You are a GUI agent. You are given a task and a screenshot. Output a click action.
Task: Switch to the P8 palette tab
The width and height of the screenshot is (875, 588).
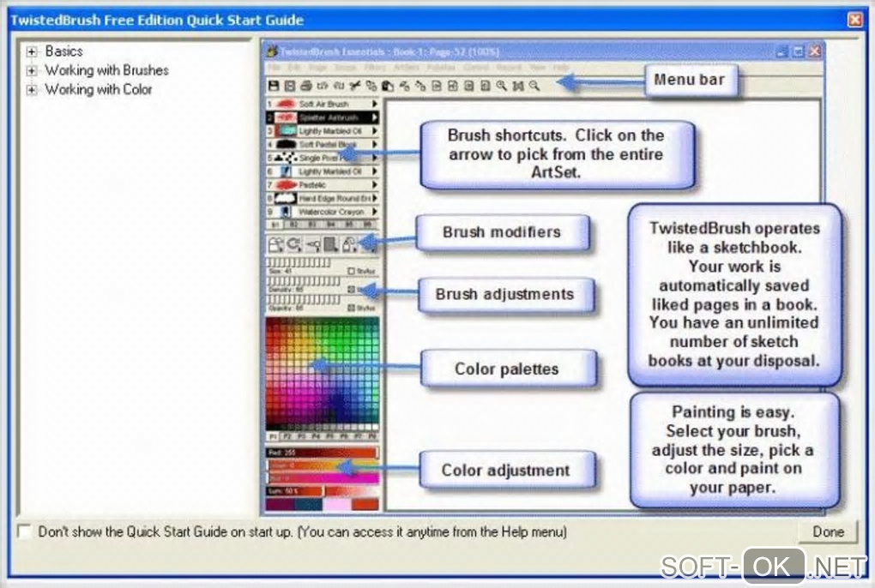(x=372, y=436)
